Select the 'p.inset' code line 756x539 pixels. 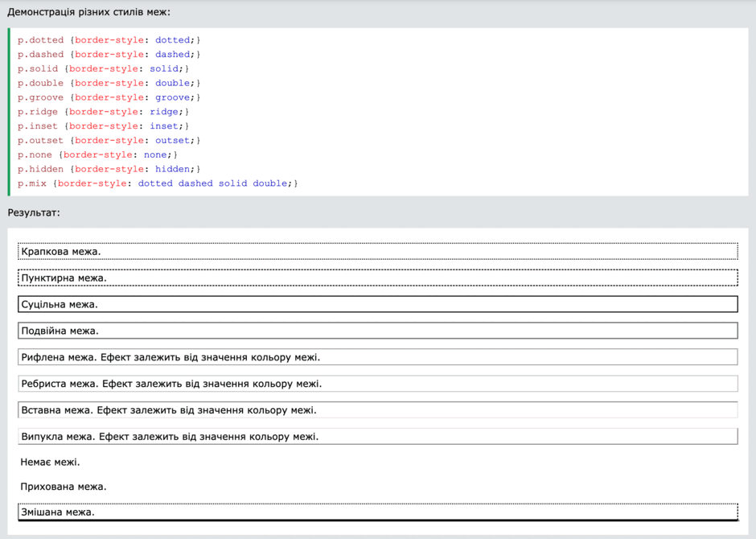click(x=103, y=126)
